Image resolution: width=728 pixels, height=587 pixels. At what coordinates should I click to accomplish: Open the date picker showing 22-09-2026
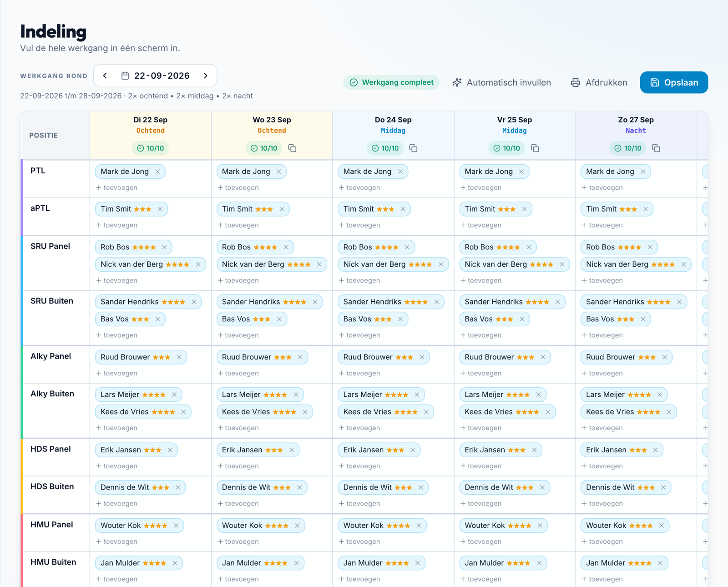[x=155, y=76]
